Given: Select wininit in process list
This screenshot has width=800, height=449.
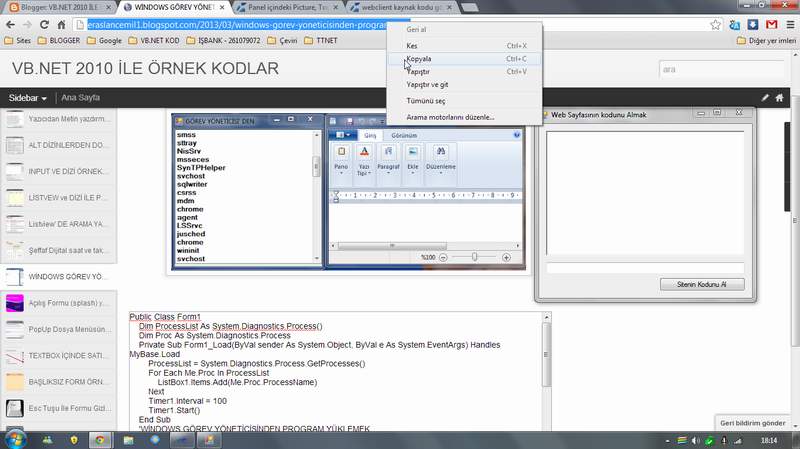Looking at the screenshot, I should 188,251.
